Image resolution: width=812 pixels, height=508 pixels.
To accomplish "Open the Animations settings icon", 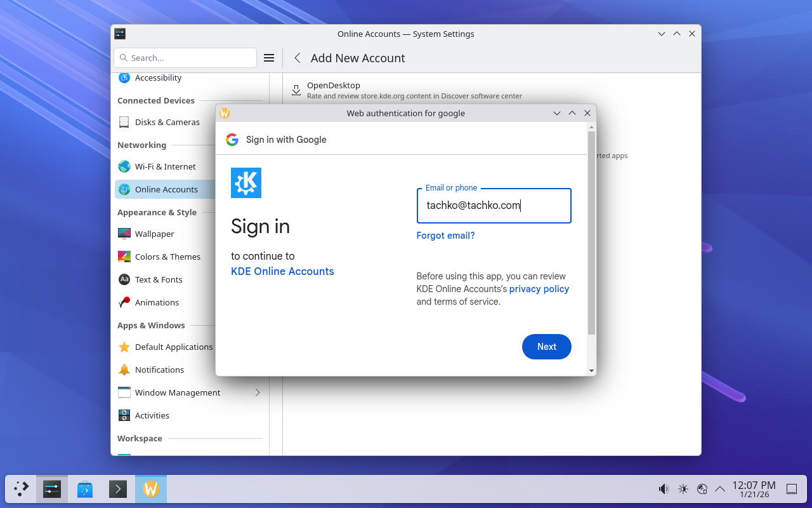I will [124, 302].
